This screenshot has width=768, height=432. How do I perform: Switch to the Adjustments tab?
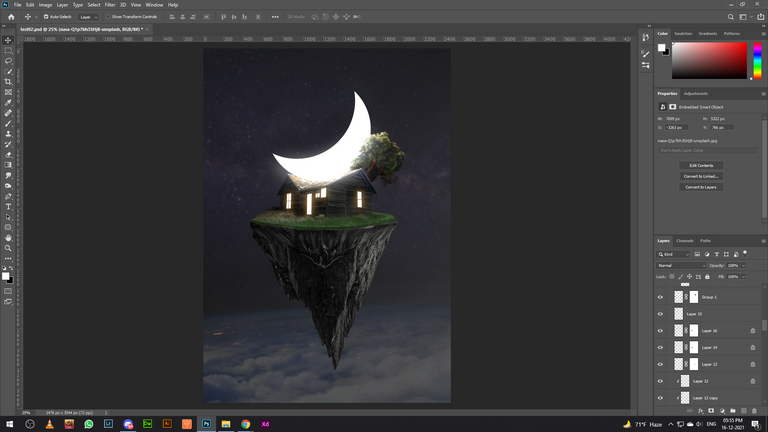[x=696, y=94]
